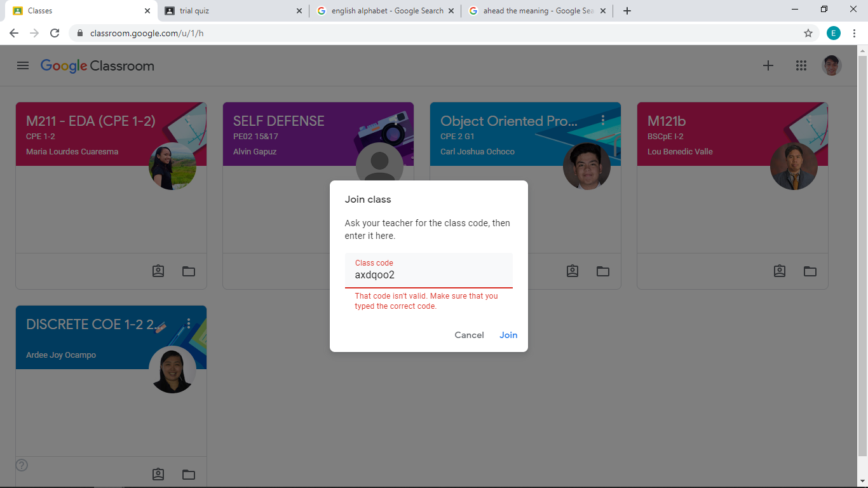The height and width of the screenshot is (488, 868).
Task: Open the M121b class
Action: coord(667,121)
